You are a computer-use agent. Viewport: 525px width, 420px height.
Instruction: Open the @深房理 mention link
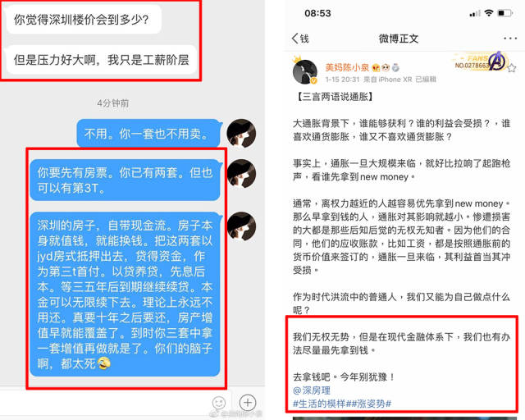312,390
